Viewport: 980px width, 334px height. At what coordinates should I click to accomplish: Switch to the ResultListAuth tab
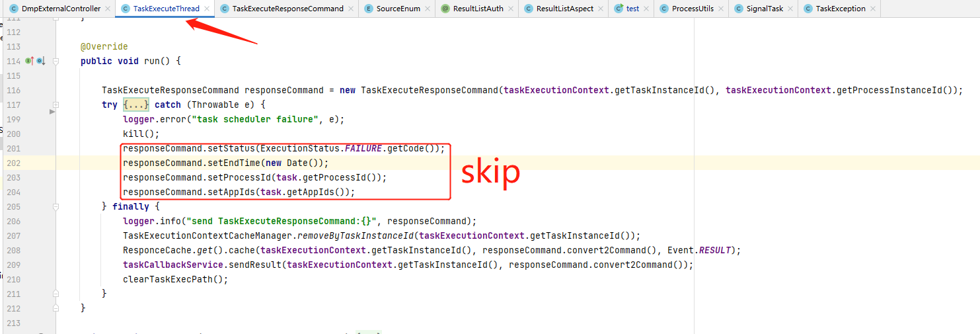coord(478,9)
